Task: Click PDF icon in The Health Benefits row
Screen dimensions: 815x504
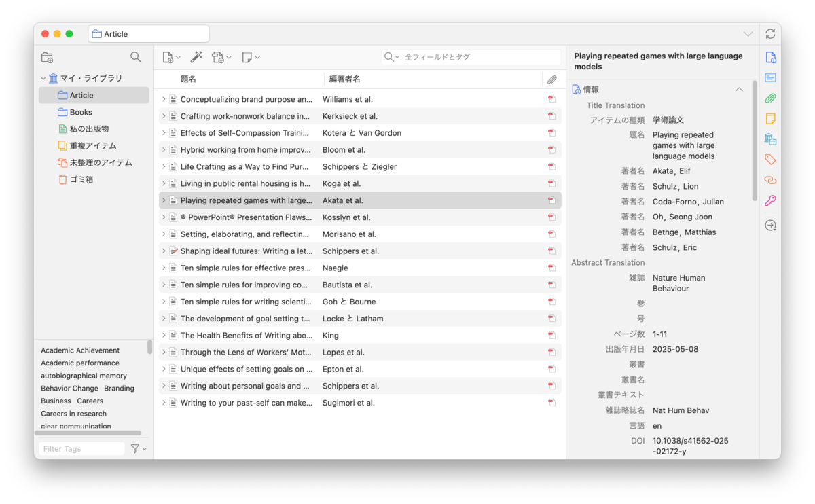Action: coord(552,336)
